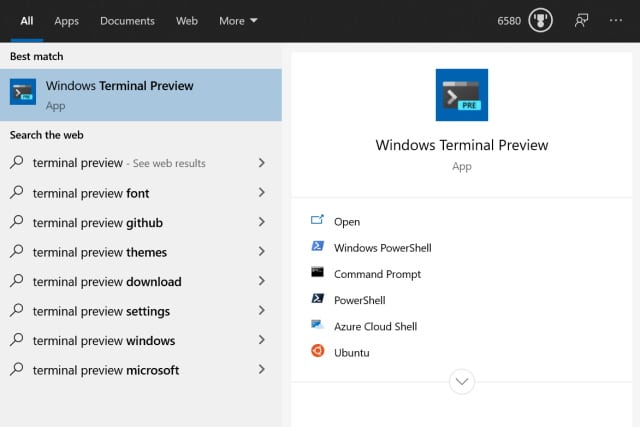Expand the More filter dropdown
Viewport: 640px width, 427px height.
click(x=238, y=21)
